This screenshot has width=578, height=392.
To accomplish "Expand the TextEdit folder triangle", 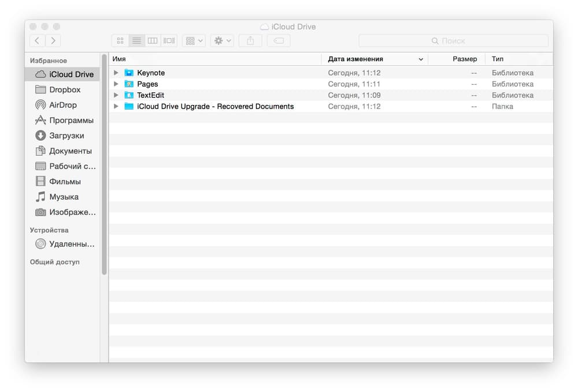I will (116, 95).
